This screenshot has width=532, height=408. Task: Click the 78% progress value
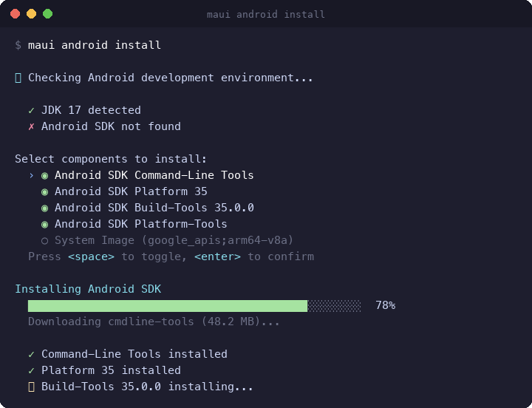coord(386,305)
